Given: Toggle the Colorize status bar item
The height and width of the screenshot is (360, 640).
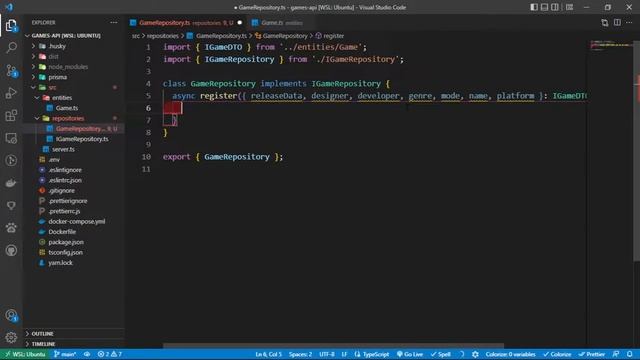Looking at the screenshot, I should click(557, 354).
